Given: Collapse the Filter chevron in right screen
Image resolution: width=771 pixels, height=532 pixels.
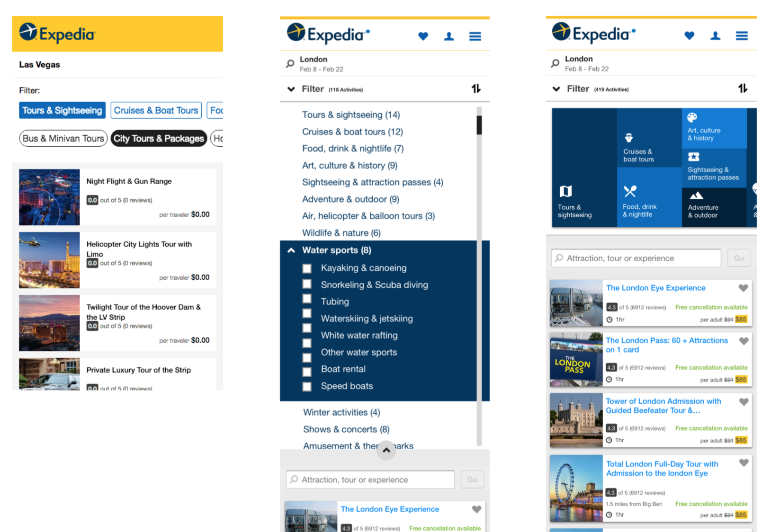Looking at the screenshot, I should (x=556, y=89).
